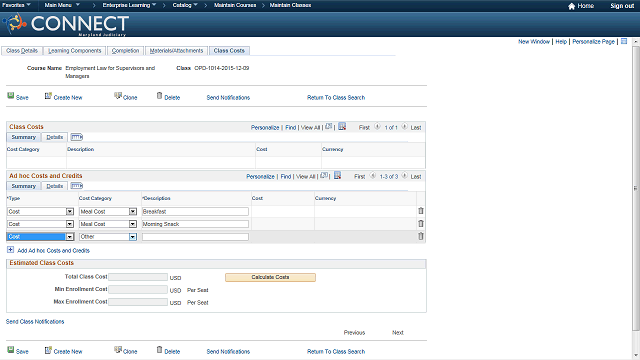Image resolution: width=640 pixels, height=360 pixels.
Task: Download Ad hoc Costs grid to spreadsheet icon
Action: click(x=338, y=176)
